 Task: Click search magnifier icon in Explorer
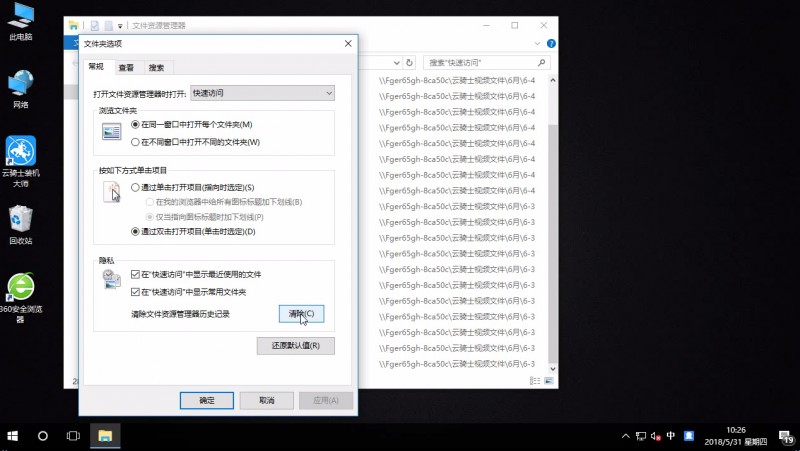[x=542, y=62]
